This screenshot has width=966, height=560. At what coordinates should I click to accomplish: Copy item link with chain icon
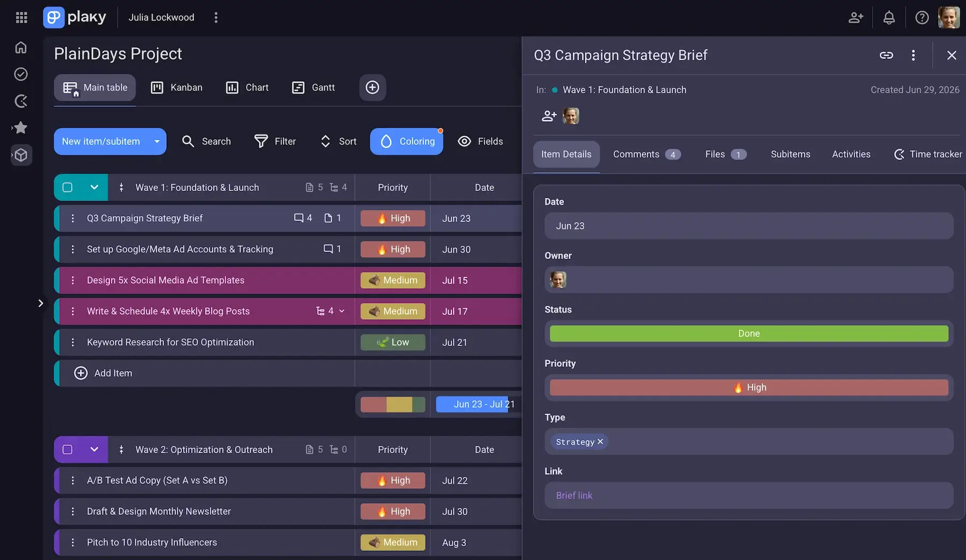(886, 55)
